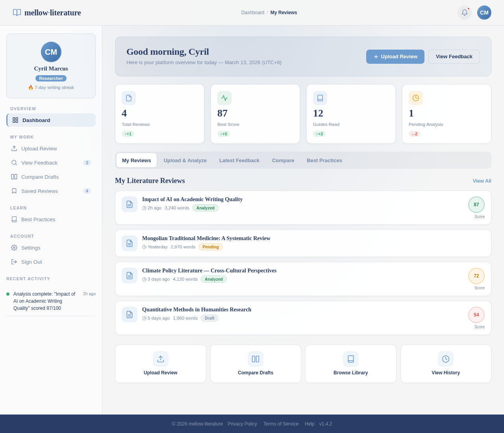The width and height of the screenshot is (504, 433).
Task: Open the CM avatar in the top bar
Action: coord(484,12)
